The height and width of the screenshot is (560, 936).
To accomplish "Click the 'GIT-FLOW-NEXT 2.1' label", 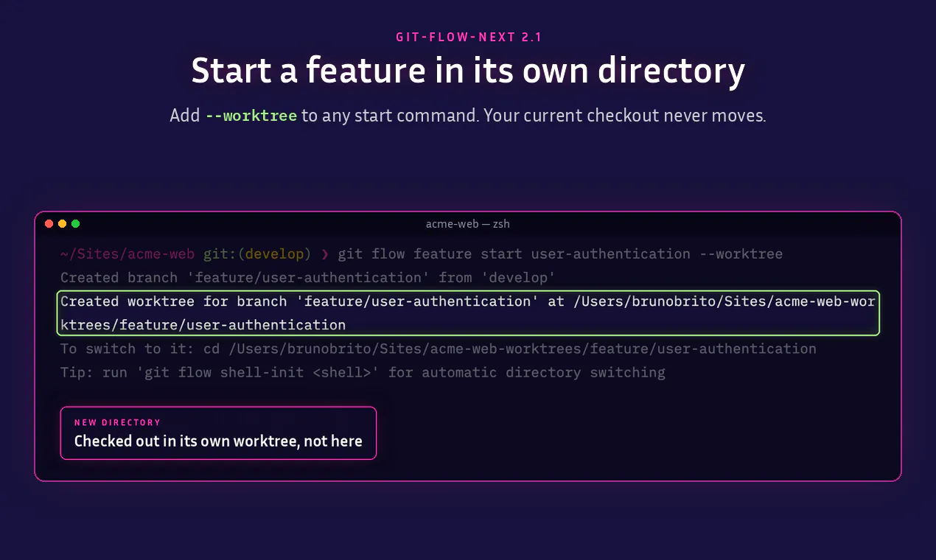I will click(x=469, y=37).
